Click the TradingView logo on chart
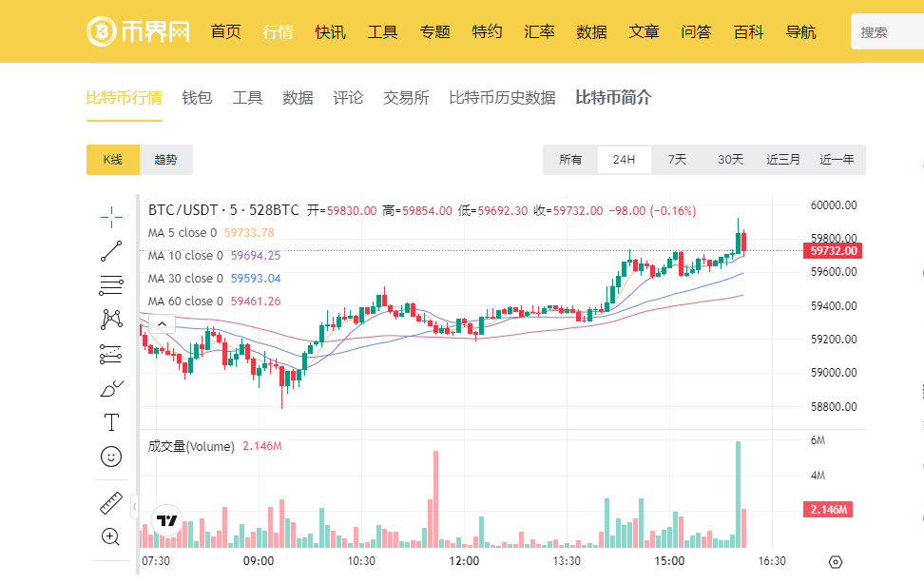The image size is (924, 584). [166, 521]
